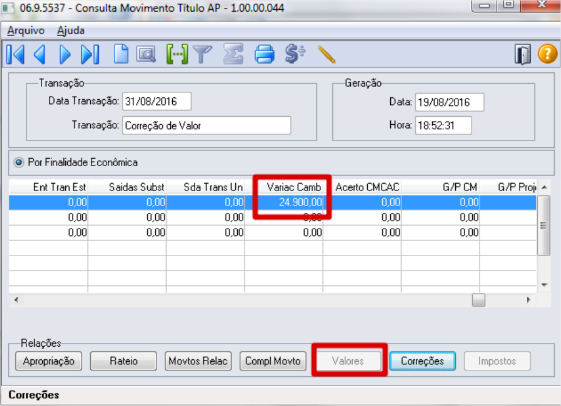Go to previous record arrow
Viewport: 561px width, 406px height.
click(40, 54)
